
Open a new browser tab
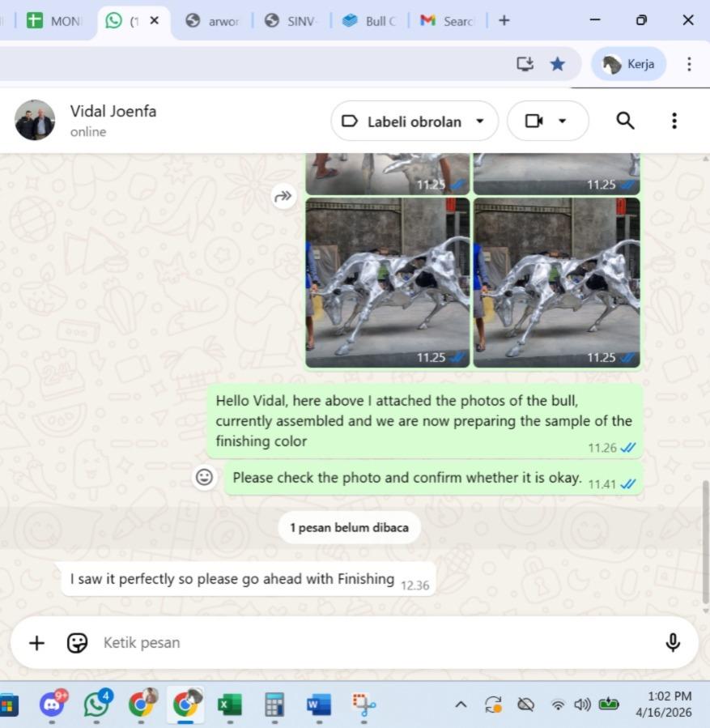[504, 20]
